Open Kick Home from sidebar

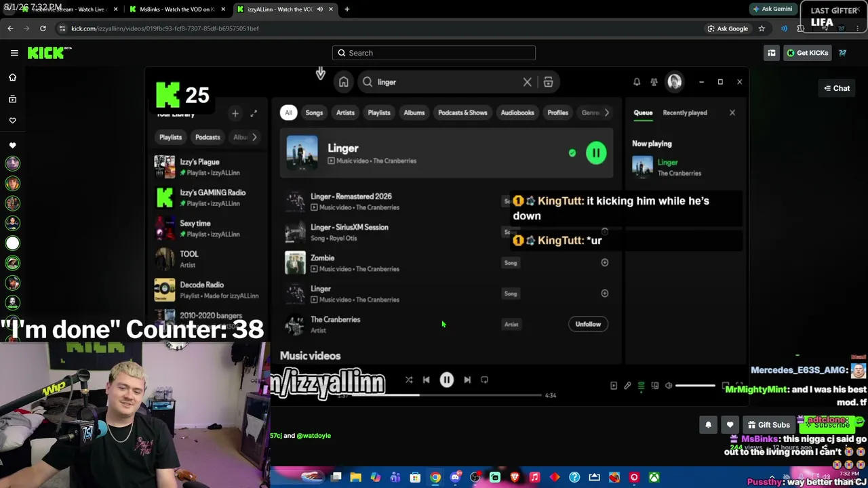(x=12, y=77)
